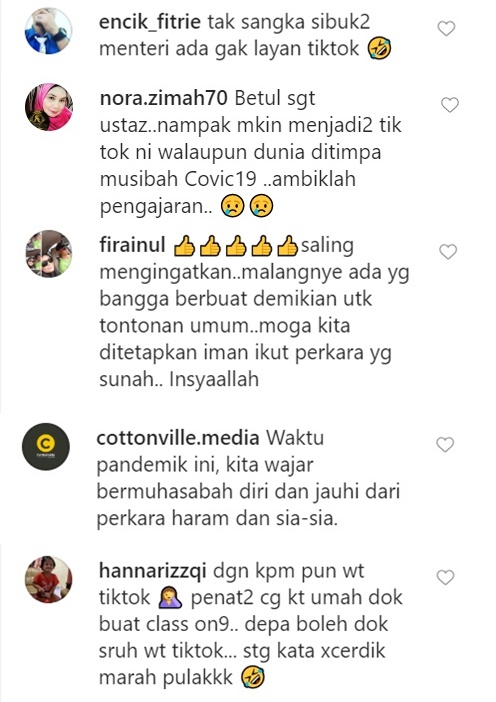The image size is (496, 702).
Task: Open the encik_fitrie username link
Action: coord(150,22)
